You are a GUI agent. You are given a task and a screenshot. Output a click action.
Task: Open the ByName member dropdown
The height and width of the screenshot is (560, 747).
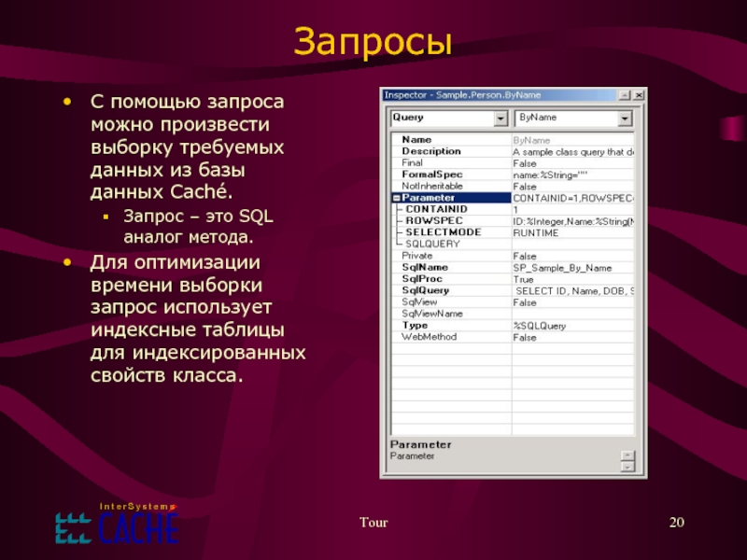coord(625,119)
